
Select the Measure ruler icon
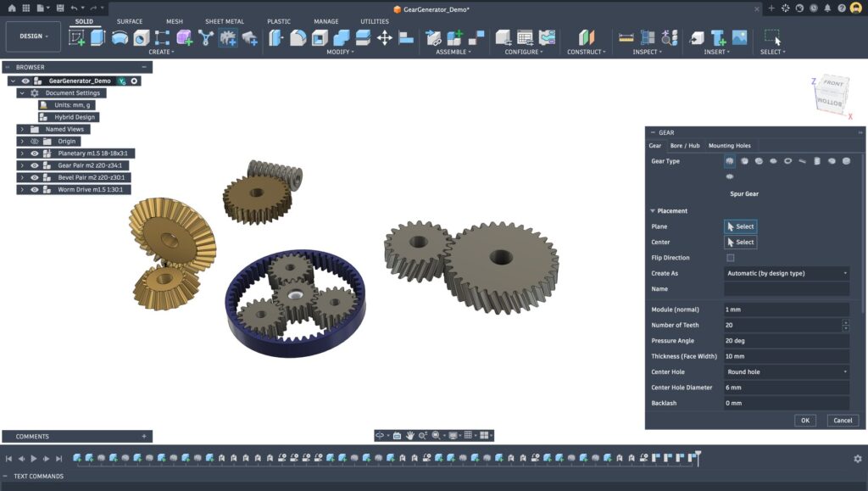click(626, 37)
